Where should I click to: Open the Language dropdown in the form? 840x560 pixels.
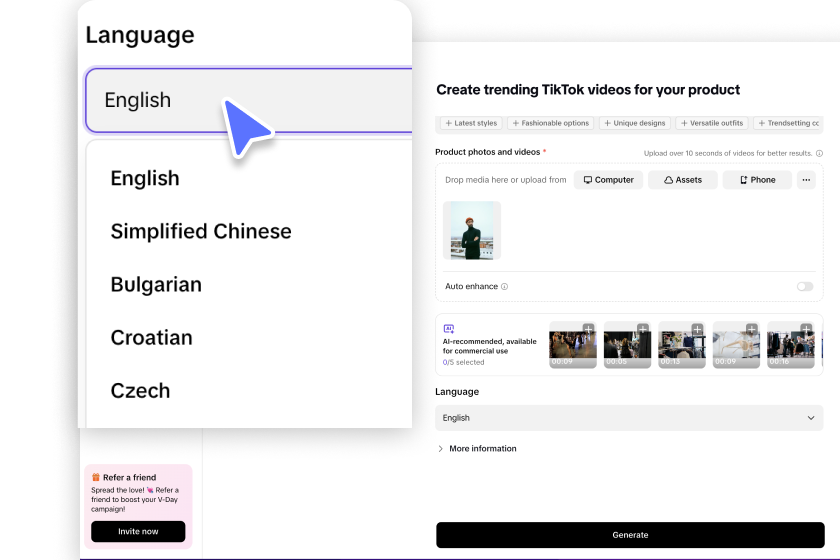click(x=629, y=418)
